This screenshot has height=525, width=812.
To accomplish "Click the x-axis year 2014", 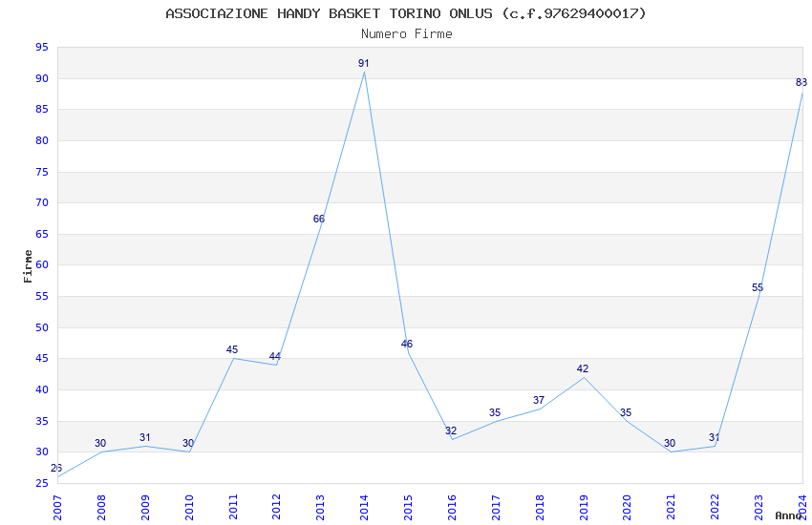I will pyautogui.click(x=365, y=508).
